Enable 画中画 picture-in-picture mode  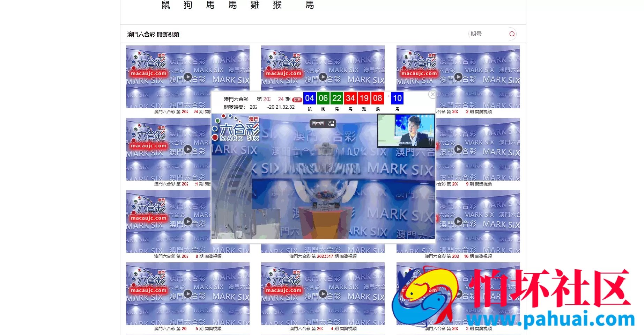pos(323,123)
